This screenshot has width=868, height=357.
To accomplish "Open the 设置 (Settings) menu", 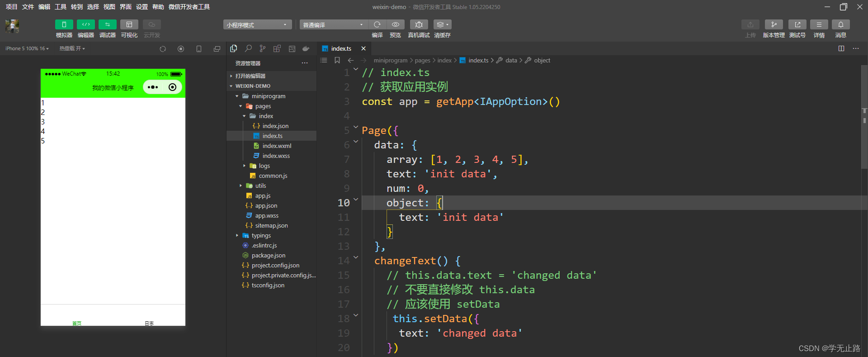I will pos(142,7).
